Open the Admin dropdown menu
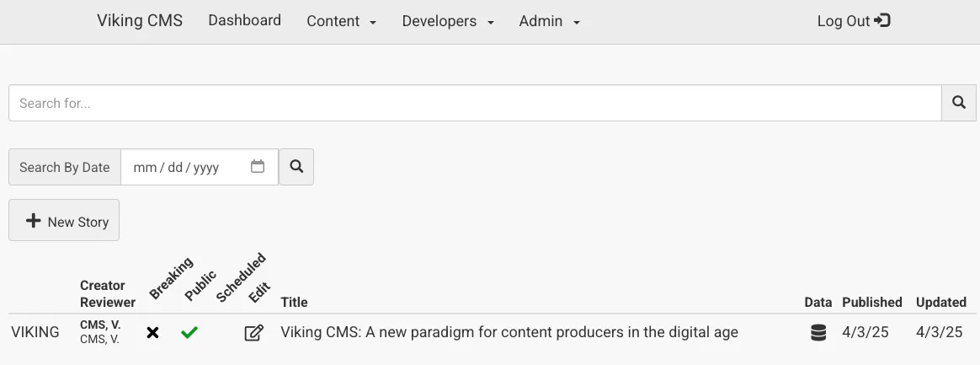This screenshot has height=365, width=980. [x=550, y=21]
